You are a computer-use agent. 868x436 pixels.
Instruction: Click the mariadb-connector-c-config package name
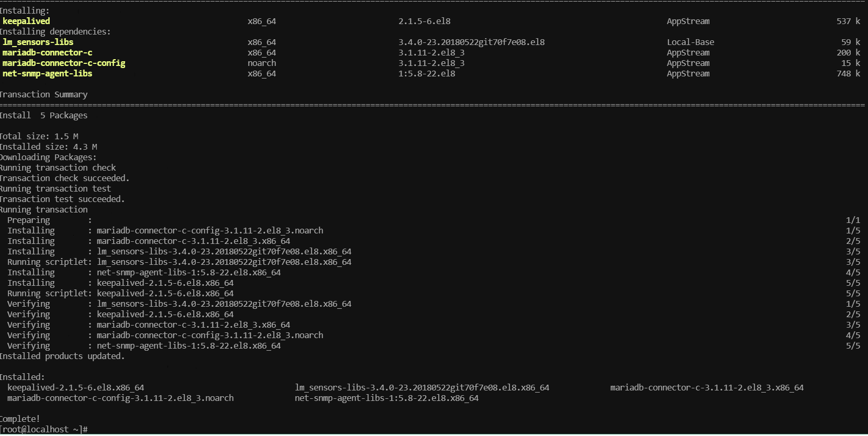click(x=64, y=63)
